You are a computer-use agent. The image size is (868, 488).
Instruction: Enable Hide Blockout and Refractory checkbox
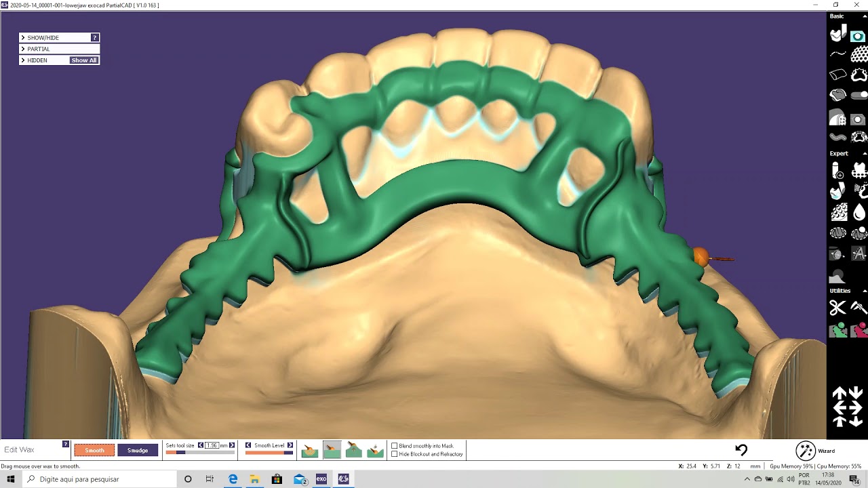395,454
